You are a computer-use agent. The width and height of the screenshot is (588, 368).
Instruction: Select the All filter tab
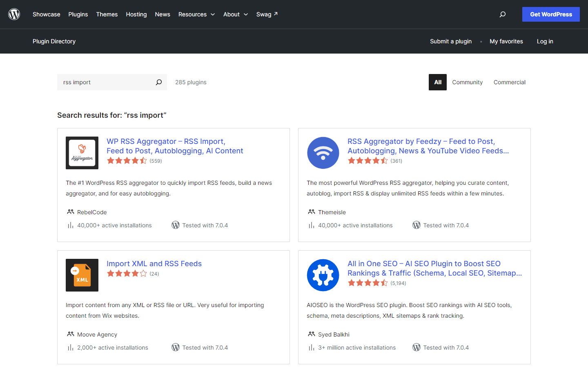[438, 82]
